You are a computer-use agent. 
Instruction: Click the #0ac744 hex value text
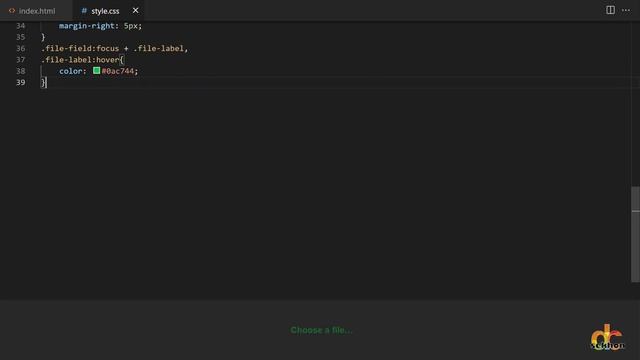click(x=118, y=71)
